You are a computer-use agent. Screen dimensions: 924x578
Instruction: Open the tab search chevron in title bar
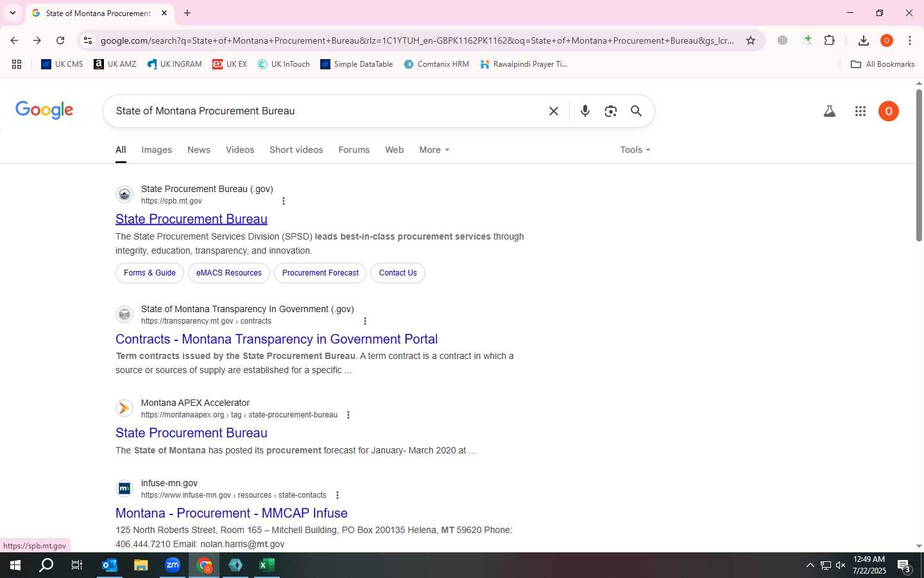click(12, 13)
